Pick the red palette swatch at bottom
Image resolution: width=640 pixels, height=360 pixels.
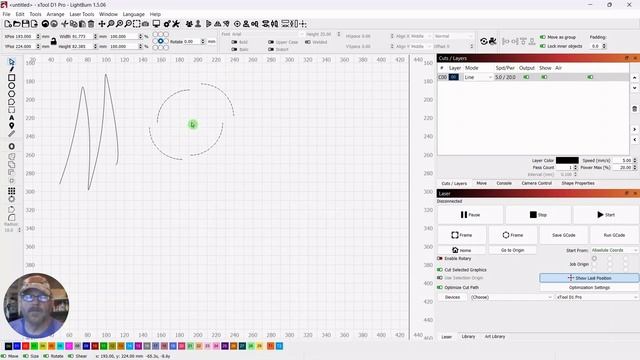[x=26, y=346]
